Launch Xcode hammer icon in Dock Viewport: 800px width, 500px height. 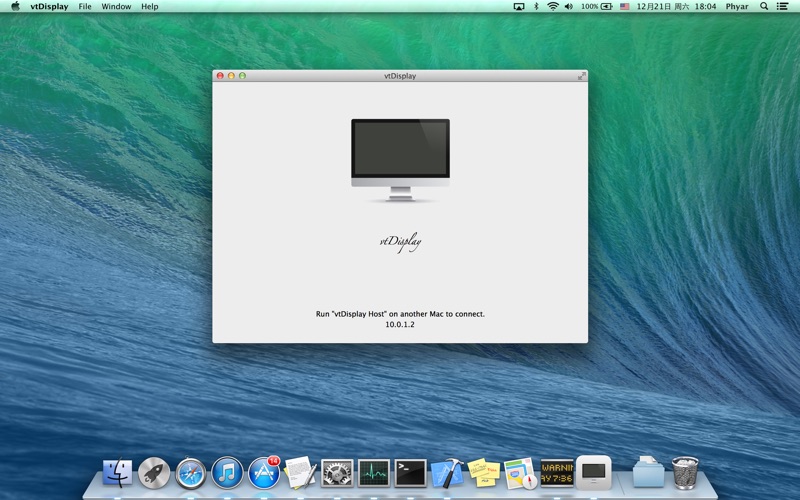pyautogui.click(x=447, y=472)
